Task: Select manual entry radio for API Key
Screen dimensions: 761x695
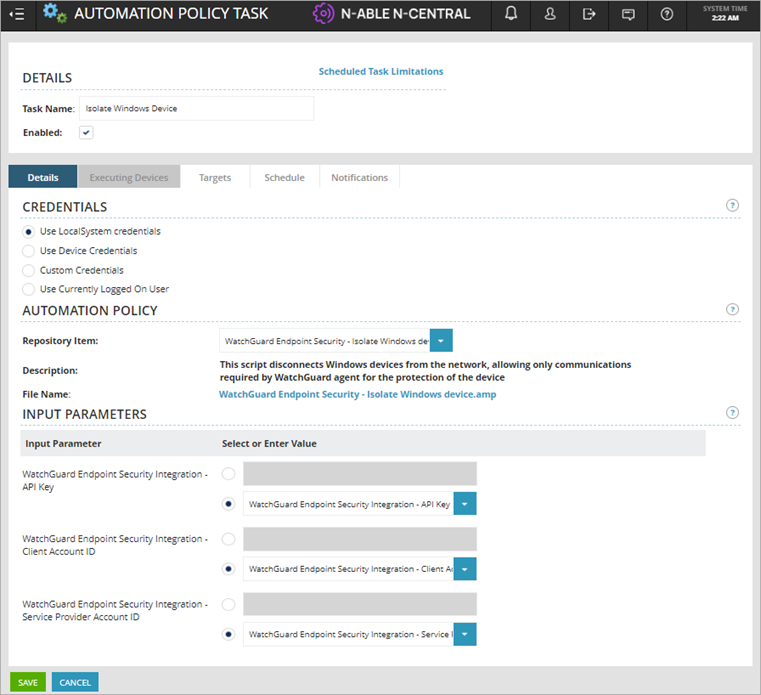Action: 228,474
